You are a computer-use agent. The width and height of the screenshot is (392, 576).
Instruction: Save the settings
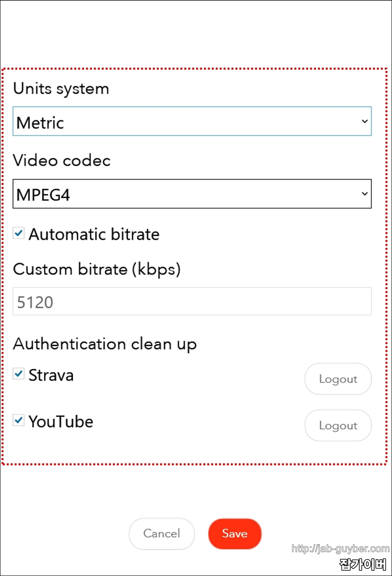tap(235, 534)
